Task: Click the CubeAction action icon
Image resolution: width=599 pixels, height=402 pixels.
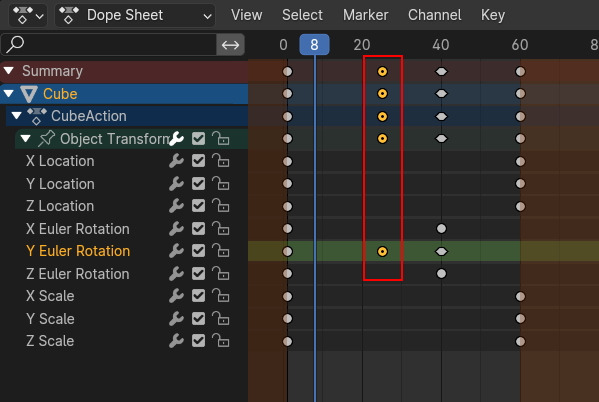Action: [x=37, y=116]
